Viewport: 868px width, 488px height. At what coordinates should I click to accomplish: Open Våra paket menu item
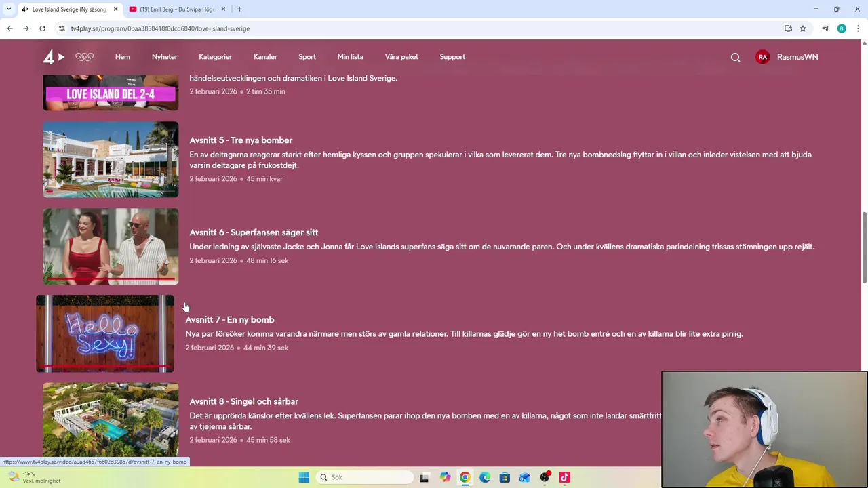[401, 57]
